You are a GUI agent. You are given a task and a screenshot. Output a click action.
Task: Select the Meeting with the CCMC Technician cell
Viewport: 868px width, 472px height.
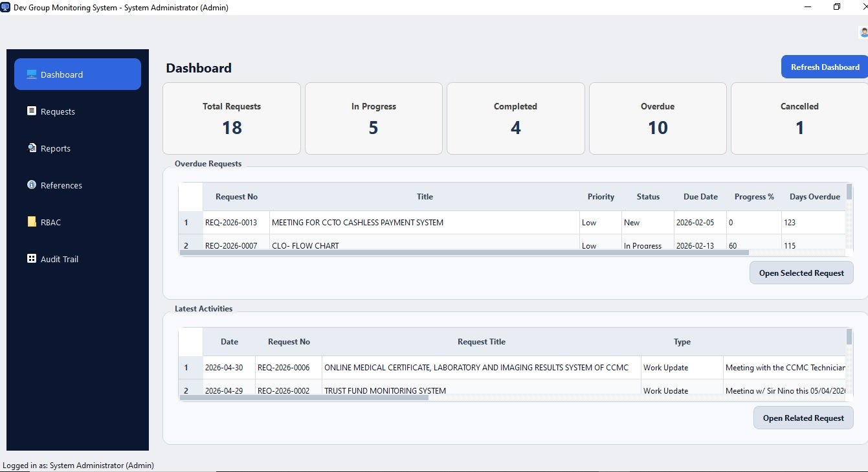[785, 368]
